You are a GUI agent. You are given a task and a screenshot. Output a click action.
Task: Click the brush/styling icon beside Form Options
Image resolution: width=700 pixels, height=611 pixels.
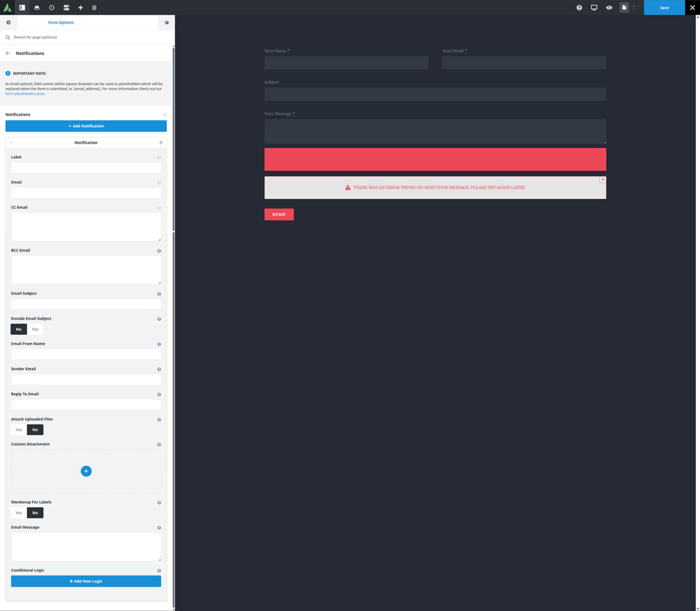[166, 22]
